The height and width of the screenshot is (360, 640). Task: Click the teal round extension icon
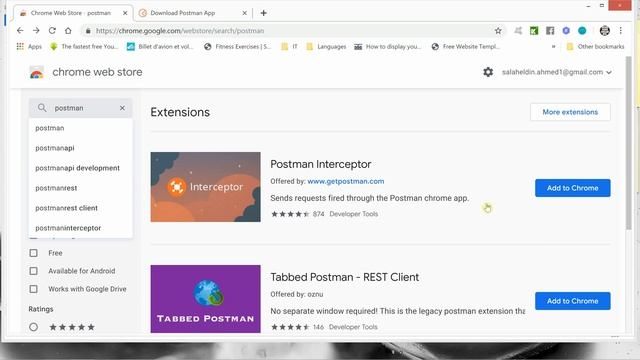(582, 31)
